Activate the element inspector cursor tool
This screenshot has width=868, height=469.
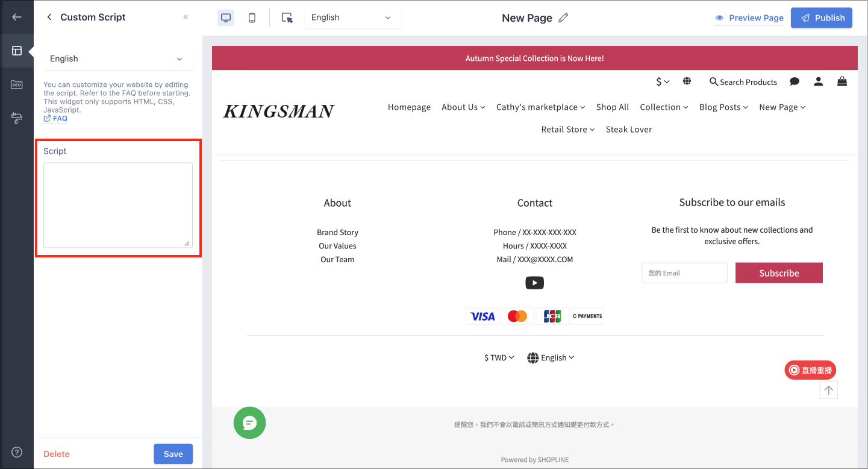click(287, 17)
